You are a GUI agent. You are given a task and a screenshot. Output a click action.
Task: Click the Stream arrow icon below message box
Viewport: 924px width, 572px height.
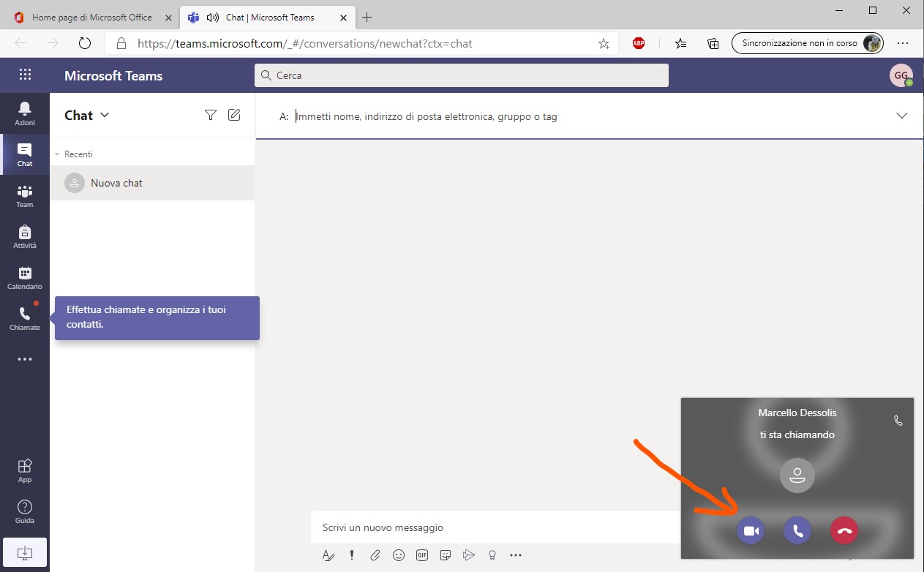tap(469, 555)
